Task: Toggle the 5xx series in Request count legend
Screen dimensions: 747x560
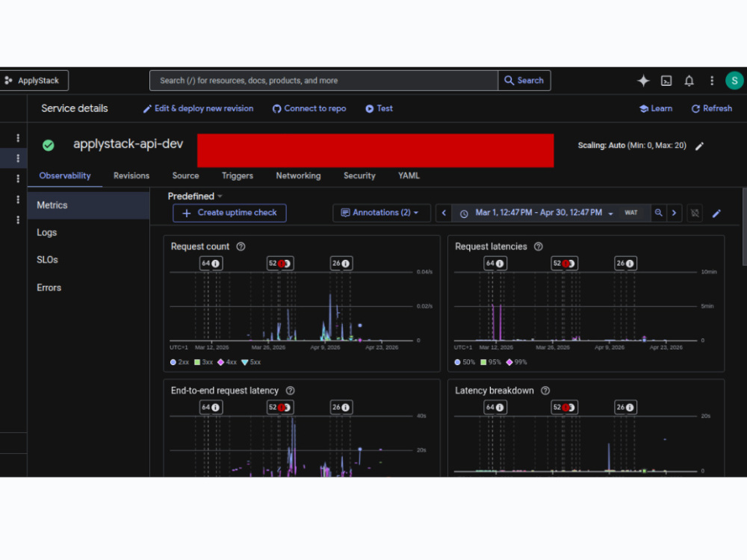Action: [251, 362]
